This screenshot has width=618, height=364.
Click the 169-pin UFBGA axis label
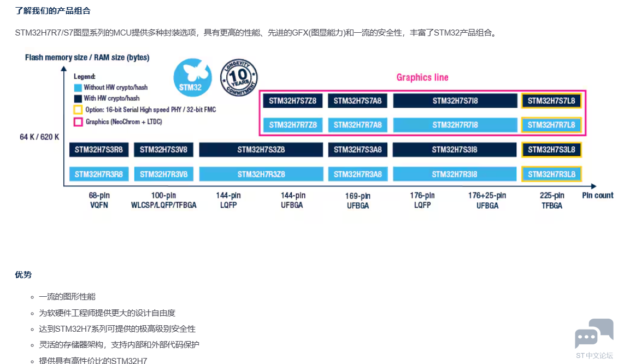[x=358, y=201]
